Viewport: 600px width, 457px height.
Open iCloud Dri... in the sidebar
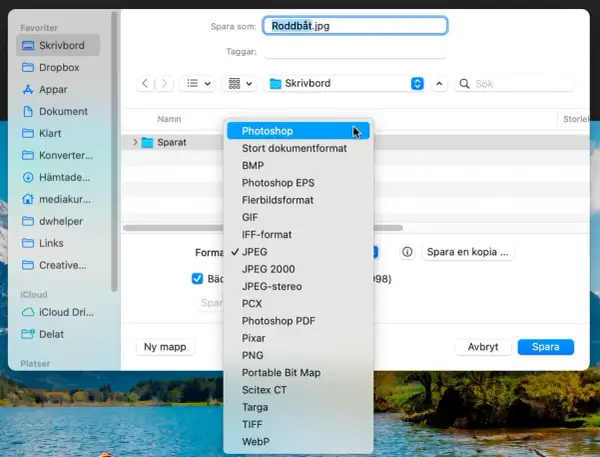click(58, 312)
